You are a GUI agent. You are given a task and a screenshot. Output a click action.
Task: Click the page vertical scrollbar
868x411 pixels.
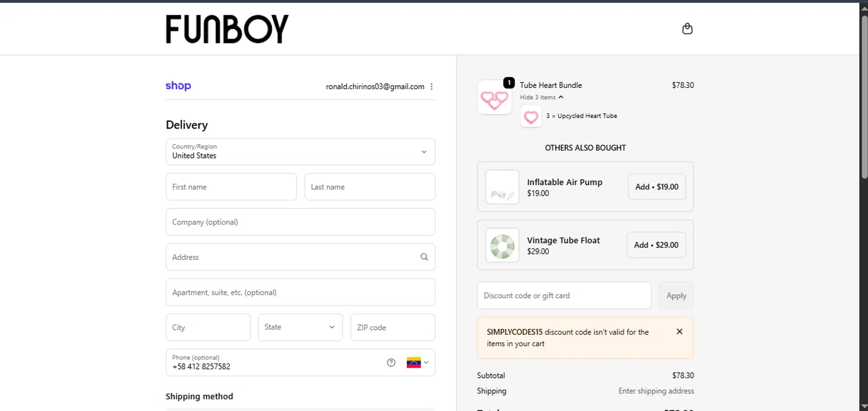click(x=864, y=97)
